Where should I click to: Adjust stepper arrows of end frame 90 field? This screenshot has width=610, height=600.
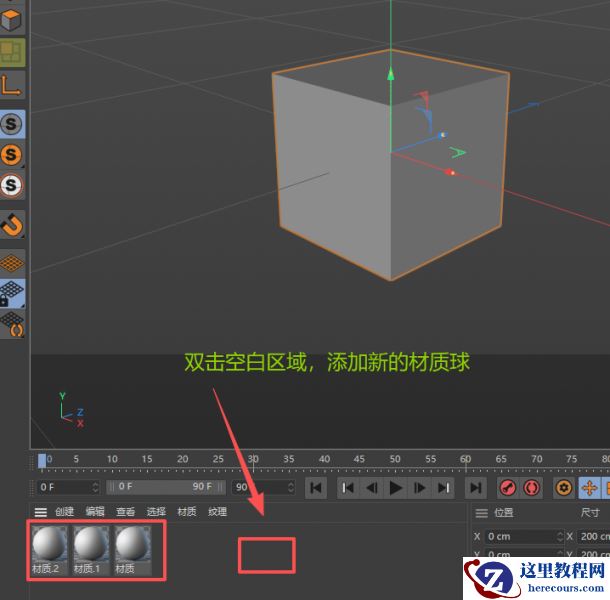click(291, 487)
